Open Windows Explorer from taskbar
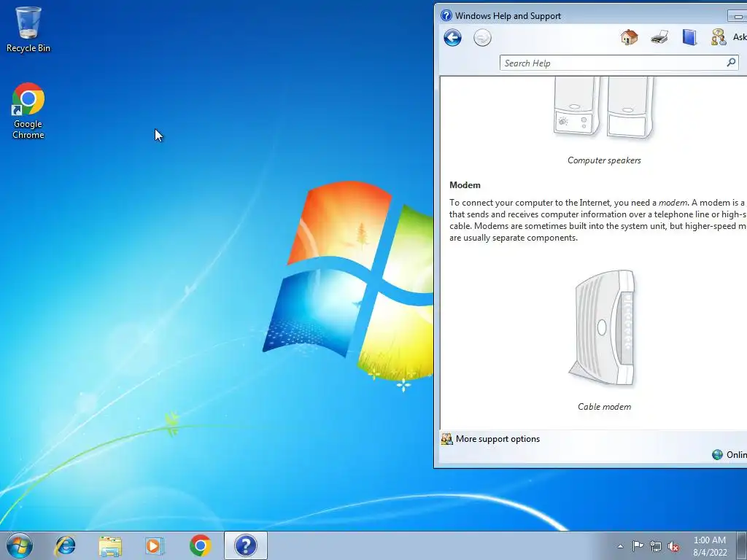747x560 pixels. 110,546
